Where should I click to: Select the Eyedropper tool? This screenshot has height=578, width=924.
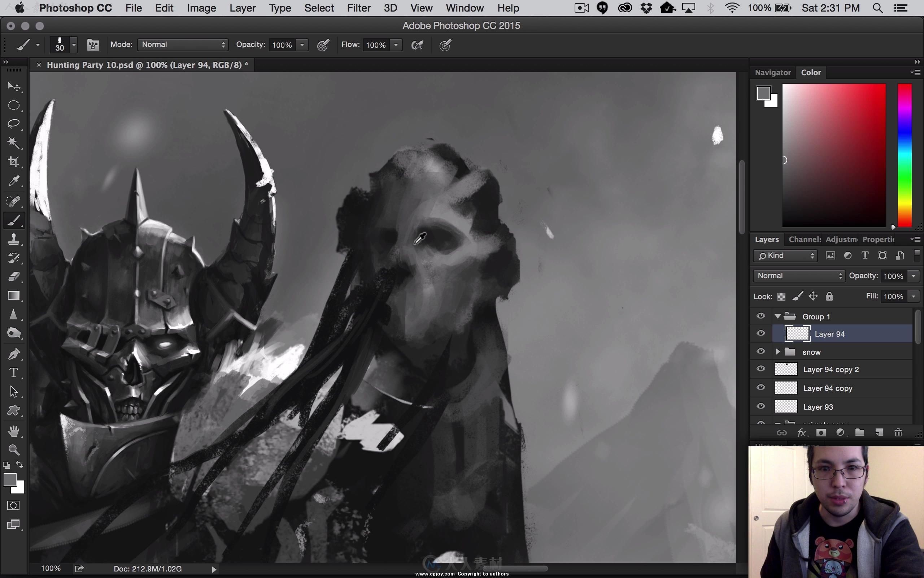[x=14, y=181]
